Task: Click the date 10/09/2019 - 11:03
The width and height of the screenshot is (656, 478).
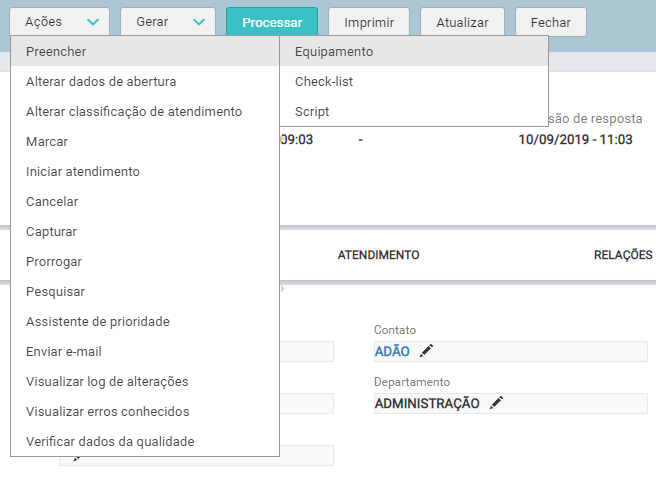Action: tap(575, 139)
